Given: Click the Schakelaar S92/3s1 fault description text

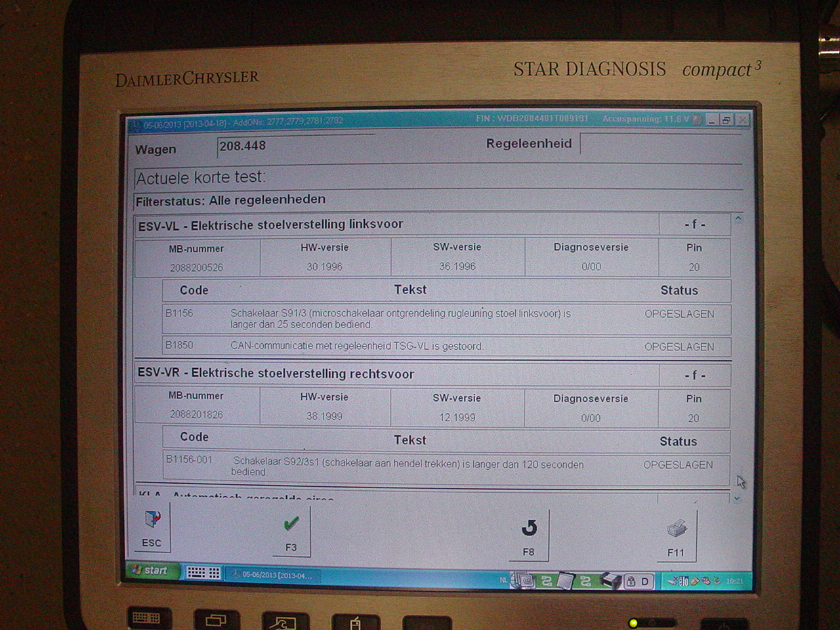Looking at the screenshot, I should [408, 468].
